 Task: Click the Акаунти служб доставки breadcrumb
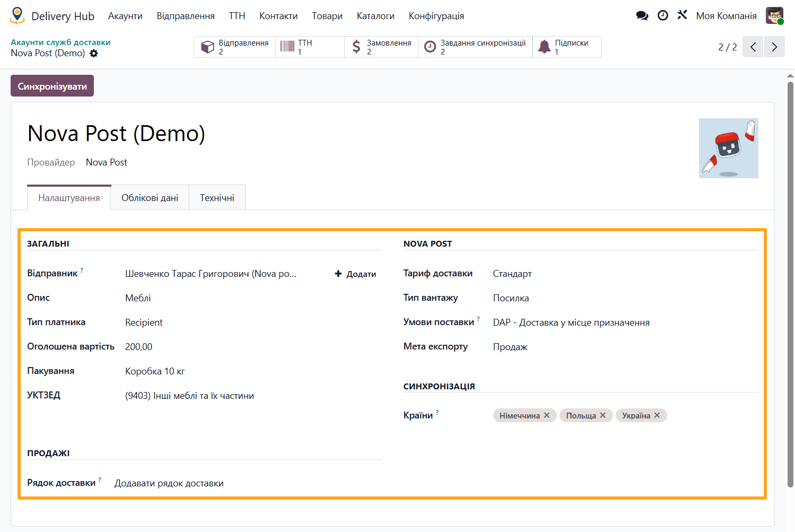(60, 42)
